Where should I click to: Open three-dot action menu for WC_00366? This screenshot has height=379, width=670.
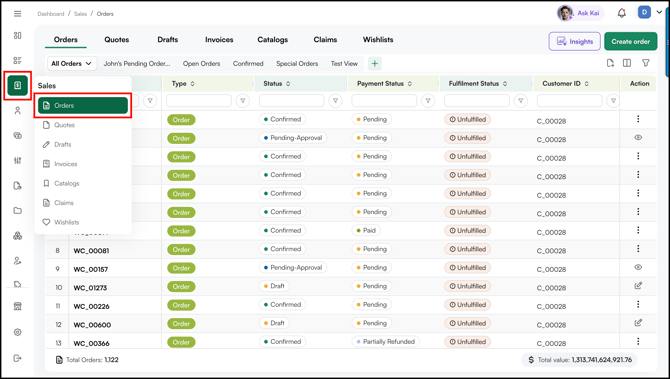pos(638,341)
